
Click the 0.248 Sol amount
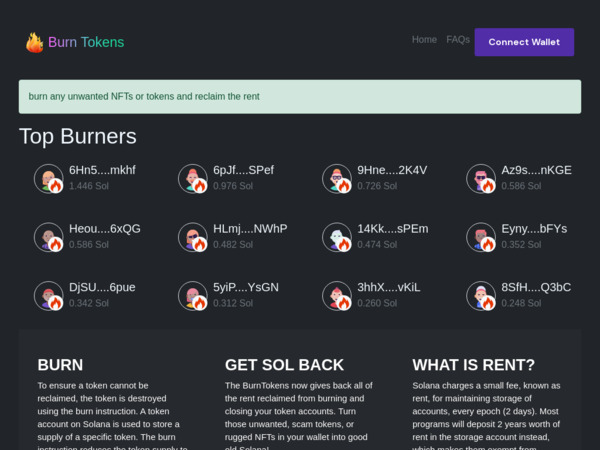522,303
